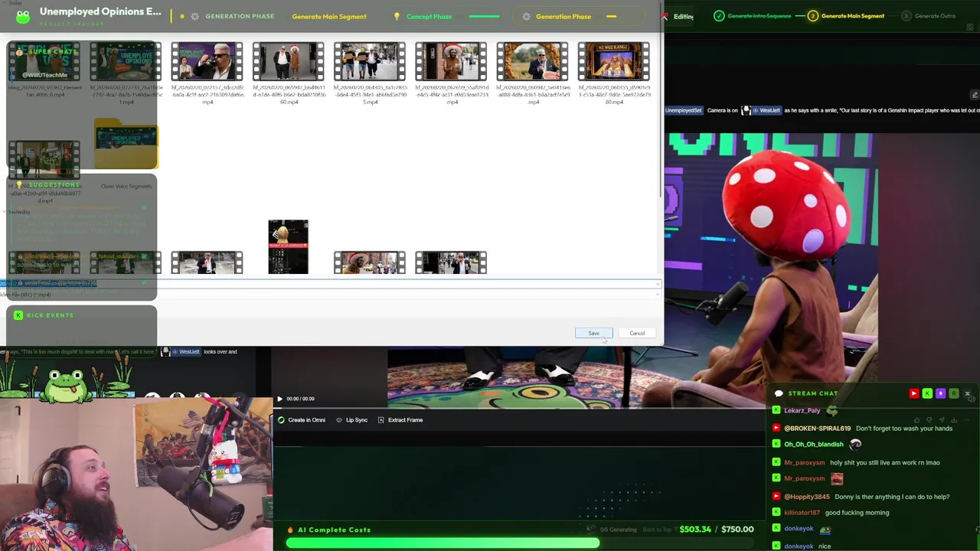Image resolution: width=980 pixels, height=551 pixels.
Task: Open the three dots more options in chat
Action: point(966,420)
